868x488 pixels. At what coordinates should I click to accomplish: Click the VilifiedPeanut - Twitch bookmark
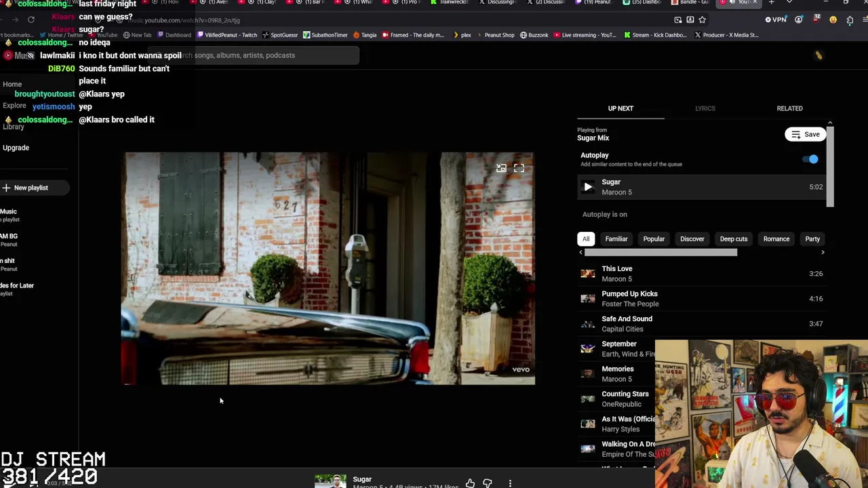click(x=227, y=35)
